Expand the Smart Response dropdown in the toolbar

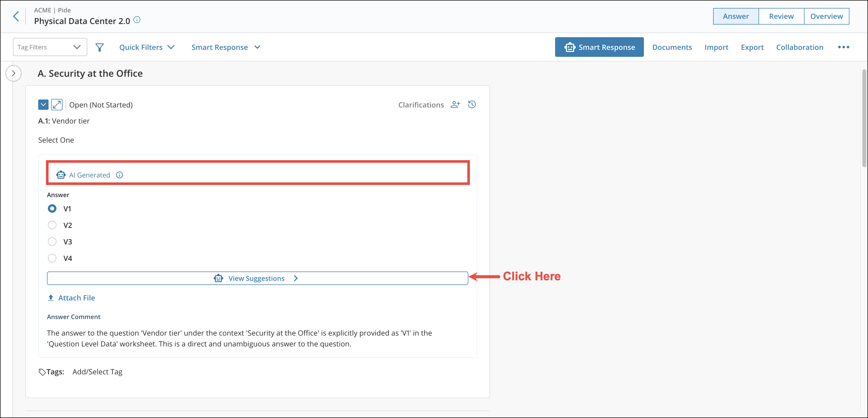(225, 47)
